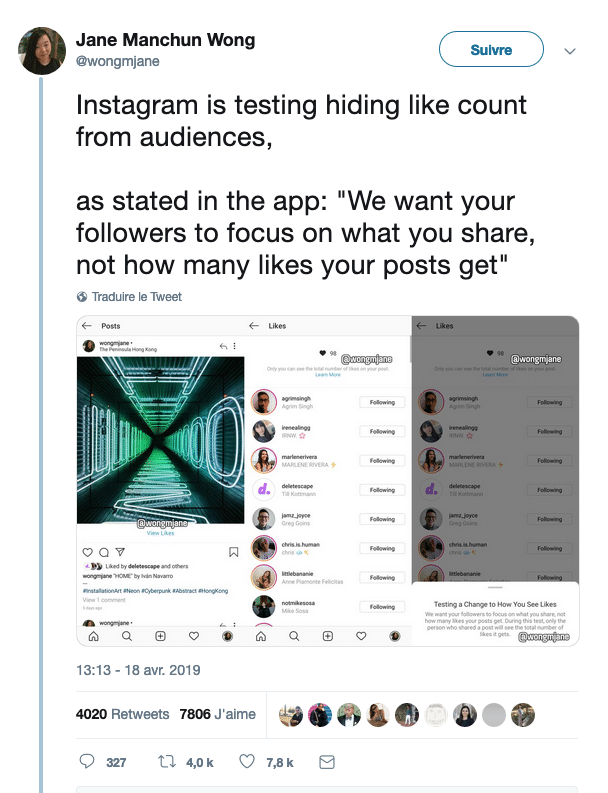This screenshot has width=608, height=793.
Task: Open the neon tunnel photo thumbnail
Action: 160,440
